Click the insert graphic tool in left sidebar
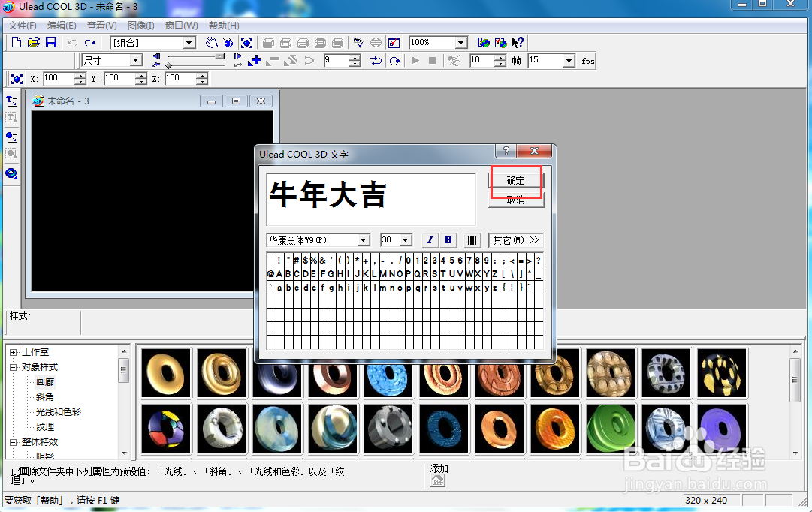 pos(11,137)
